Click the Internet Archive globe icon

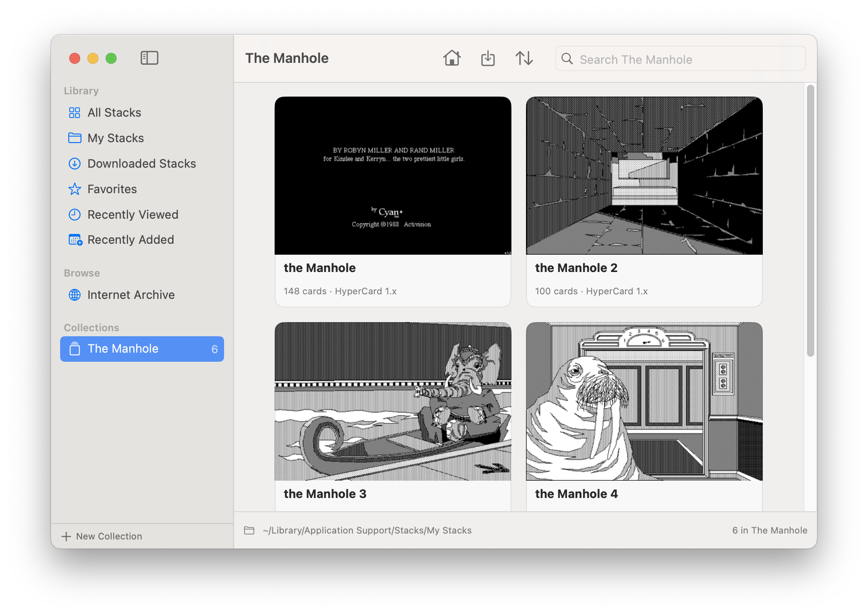coord(75,295)
